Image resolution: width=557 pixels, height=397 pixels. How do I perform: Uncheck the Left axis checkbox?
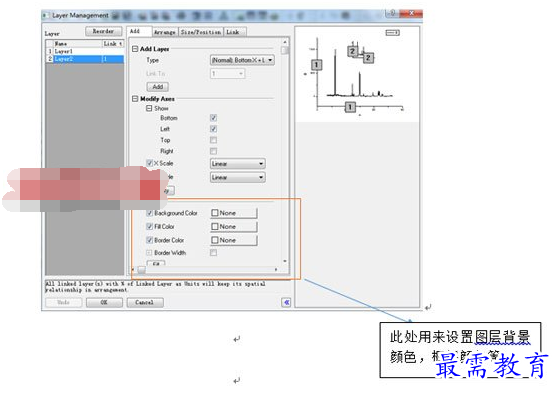point(213,129)
